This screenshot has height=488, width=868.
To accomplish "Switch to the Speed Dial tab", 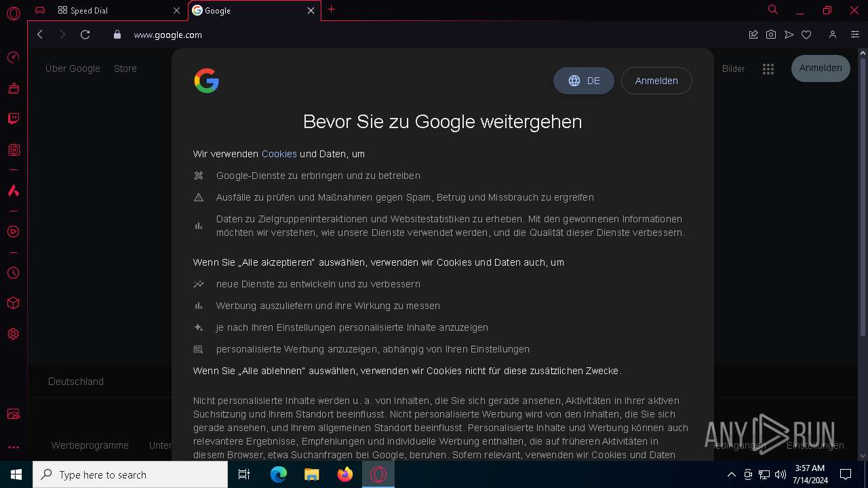I will point(118,11).
